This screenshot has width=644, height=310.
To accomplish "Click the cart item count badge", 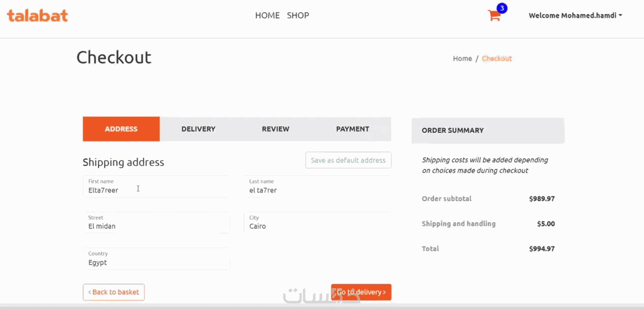I will pyautogui.click(x=502, y=8).
